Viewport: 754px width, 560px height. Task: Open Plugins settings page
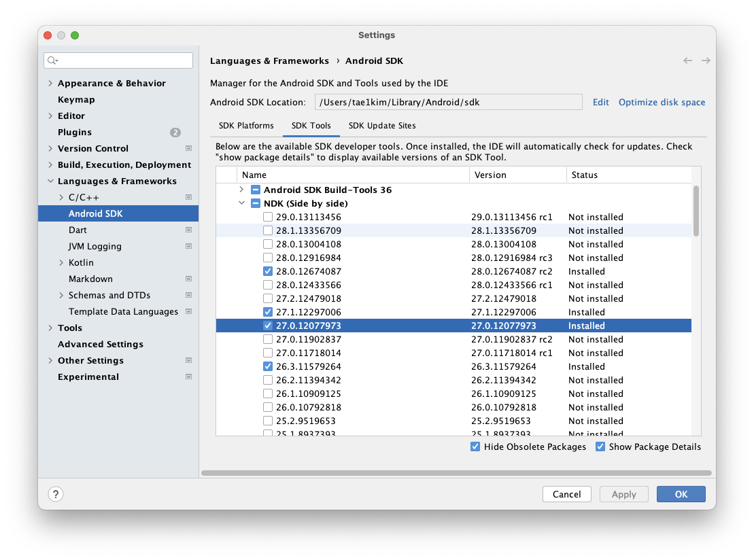[75, 133]
